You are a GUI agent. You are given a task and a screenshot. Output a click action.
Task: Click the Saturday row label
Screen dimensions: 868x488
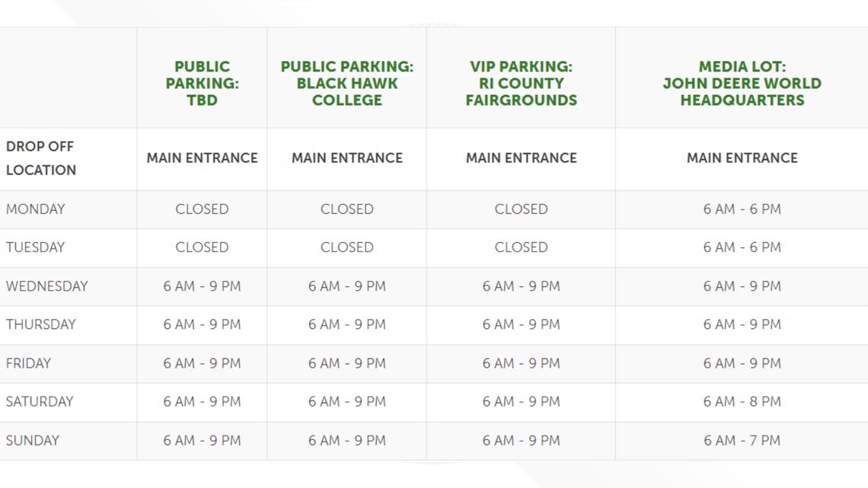point(40,402)
